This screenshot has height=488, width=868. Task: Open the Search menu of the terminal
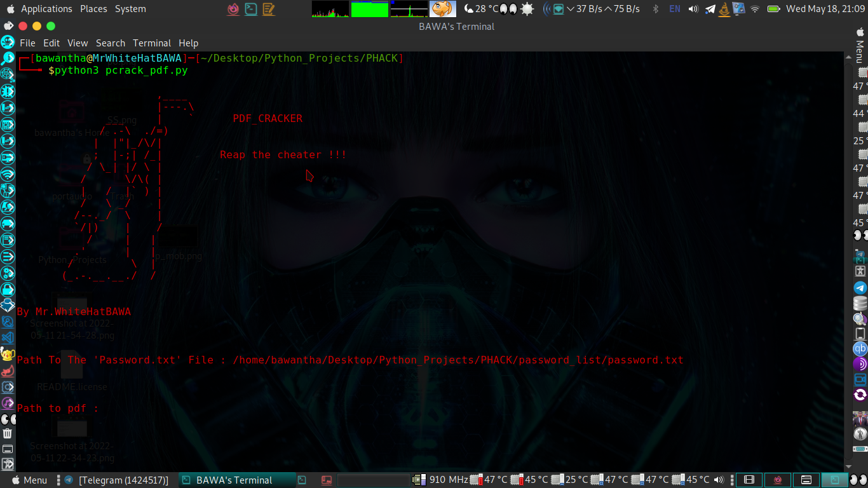(x=110, y=43)
